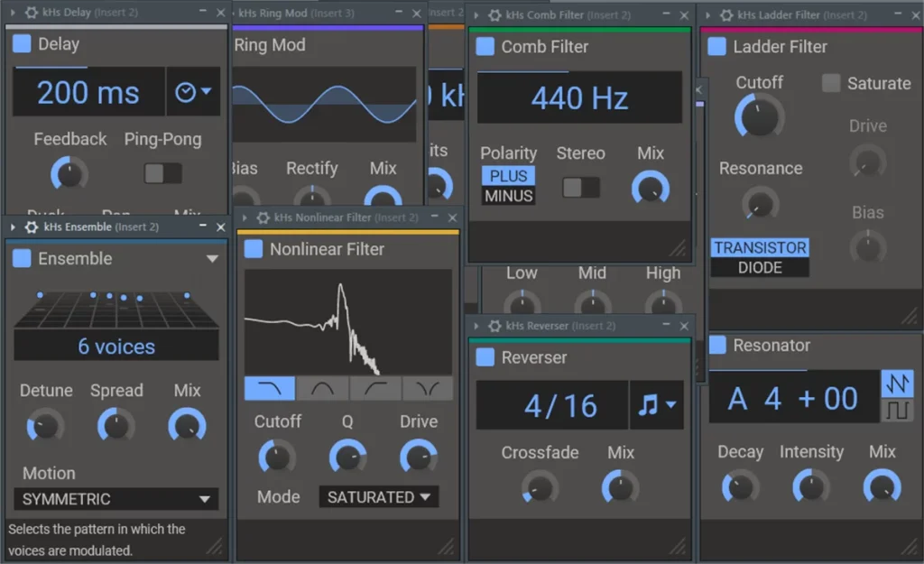Click the Feedback knob in Delay
The image size is (924, 564).
[69, 172]
